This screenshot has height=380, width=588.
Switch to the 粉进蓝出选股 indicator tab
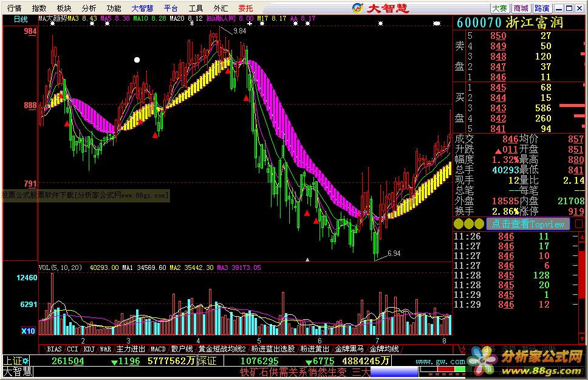coord(273,349)
